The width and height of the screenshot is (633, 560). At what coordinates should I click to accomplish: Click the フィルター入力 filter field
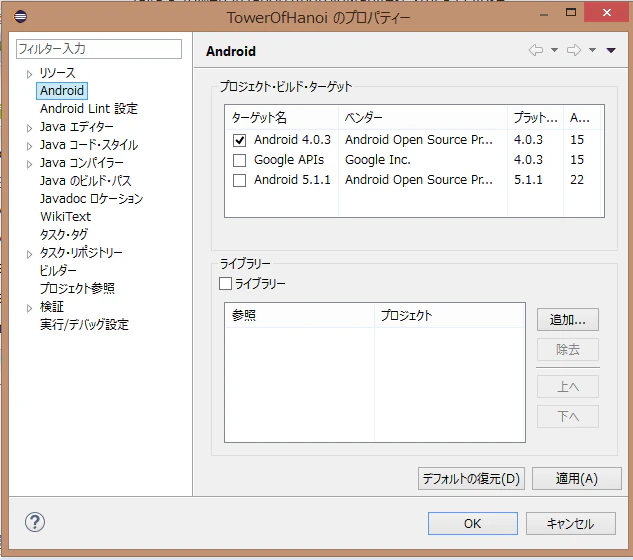(x=99, y=49)
